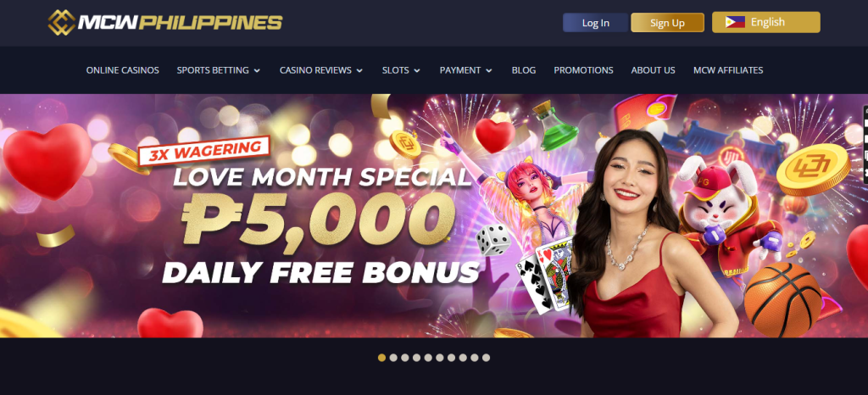Click the MCW Philippines logo
The width and height of the screenshot is (868, 395).
point(165,23)
